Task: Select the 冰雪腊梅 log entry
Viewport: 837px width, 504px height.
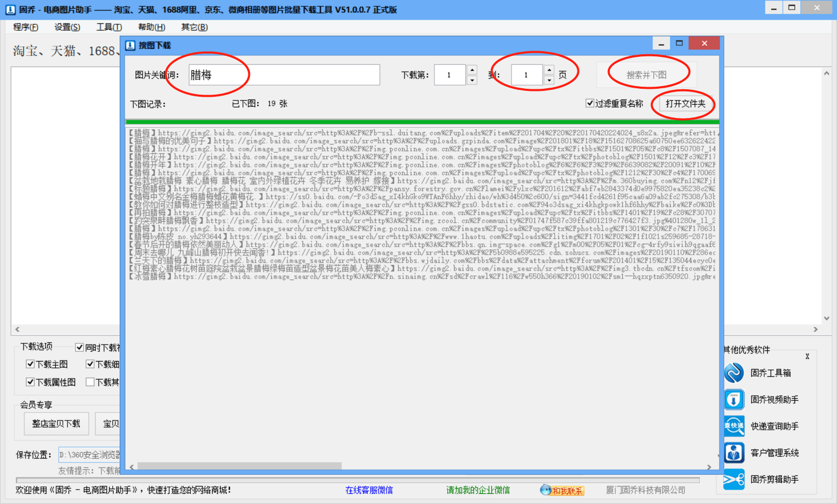Action: 422,276
